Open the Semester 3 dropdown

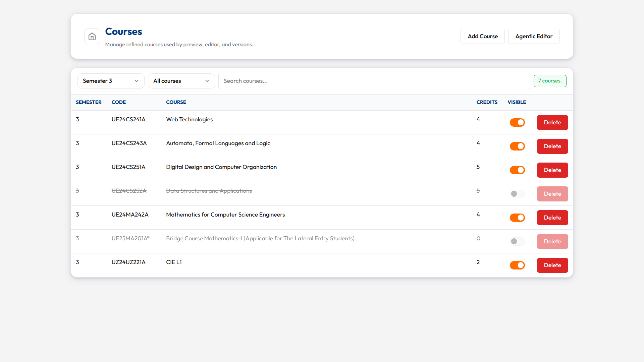[111, 81]
